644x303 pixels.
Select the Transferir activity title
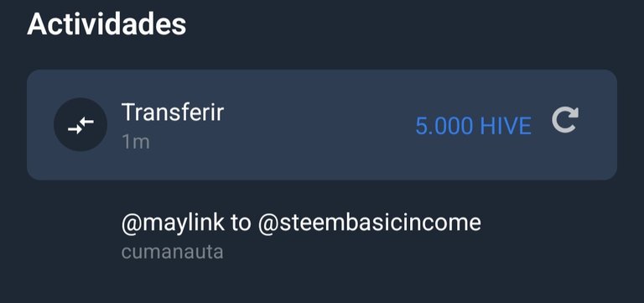(x=173, y=112)
